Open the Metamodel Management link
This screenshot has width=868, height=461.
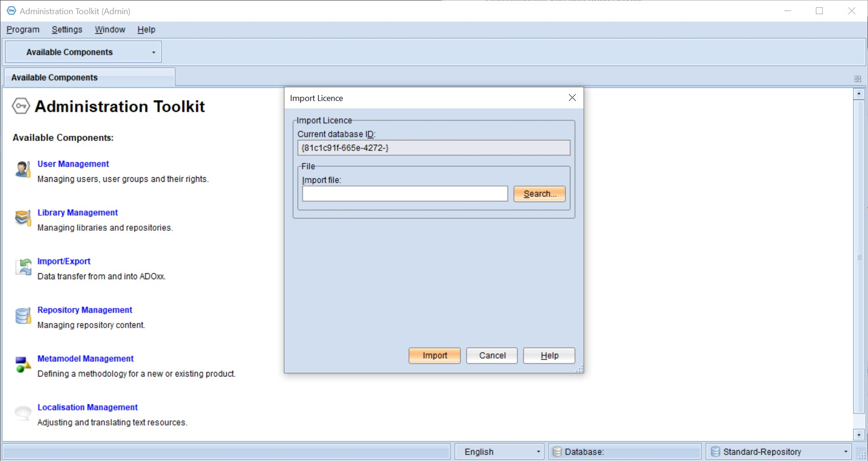[x=86, y=359]
